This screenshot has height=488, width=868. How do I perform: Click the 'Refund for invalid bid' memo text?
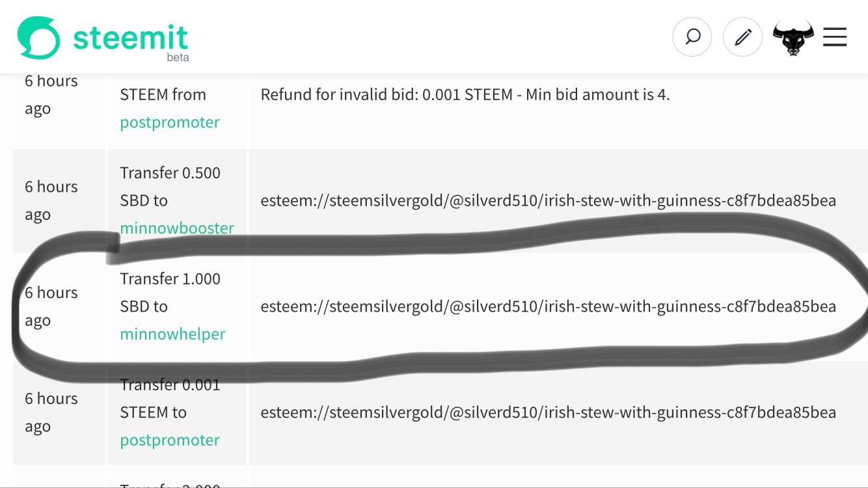click(x=465, y=95)
